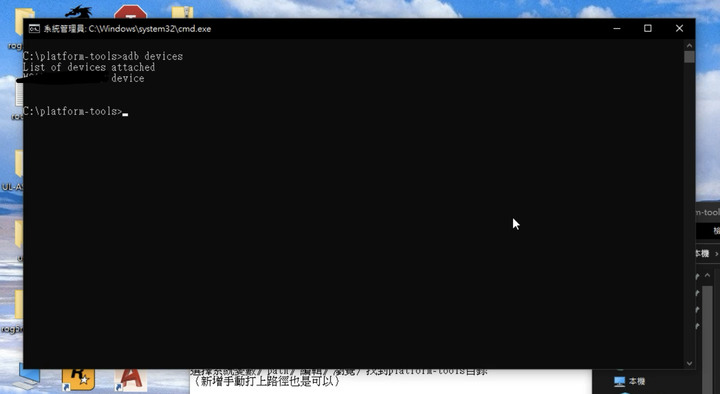Minimize the cmd.exe window
The image size is (720, 394).
coord(617,28)
